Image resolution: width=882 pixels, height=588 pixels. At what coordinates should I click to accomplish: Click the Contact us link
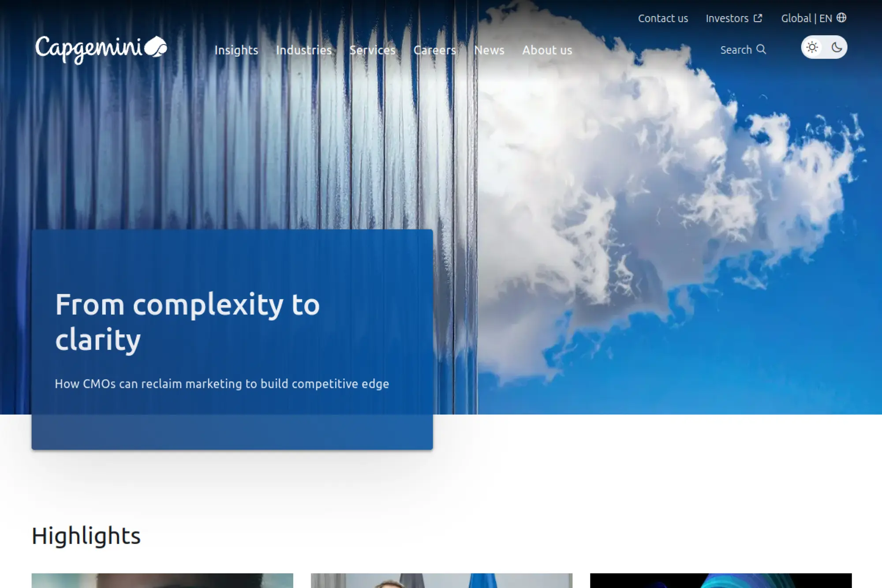pos(663,18)
